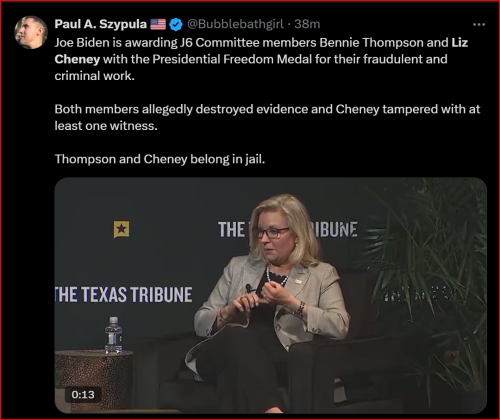Viewport: 500px width, 420px height.
Task: Open the @Bubblebathgirl handle link
Action: 235,24
